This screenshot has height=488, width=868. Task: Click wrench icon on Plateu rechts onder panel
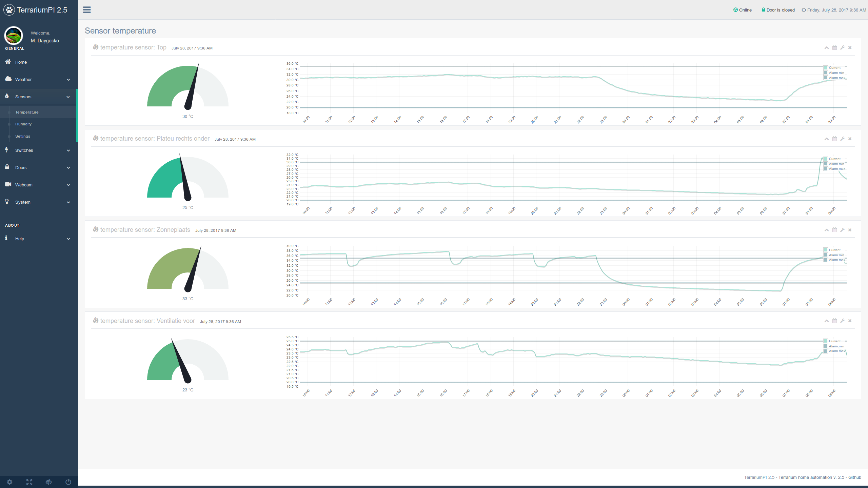click(842, 139)
